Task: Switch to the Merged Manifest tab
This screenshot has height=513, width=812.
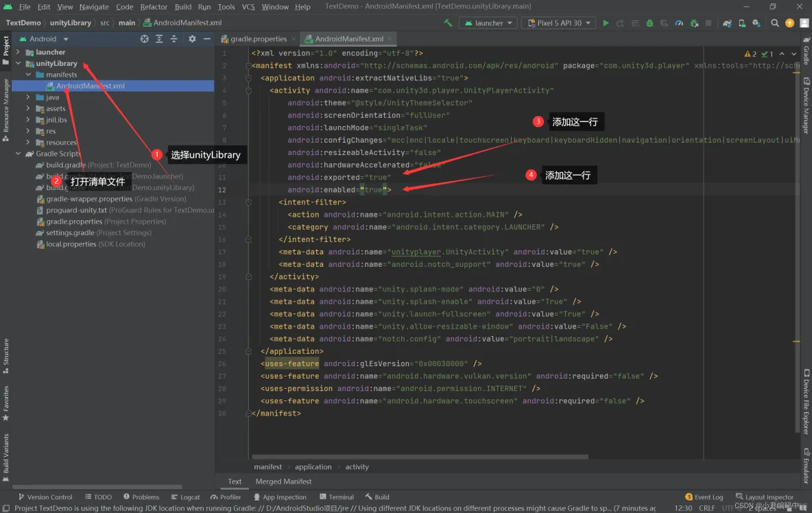Action: (x=283, y=481)
